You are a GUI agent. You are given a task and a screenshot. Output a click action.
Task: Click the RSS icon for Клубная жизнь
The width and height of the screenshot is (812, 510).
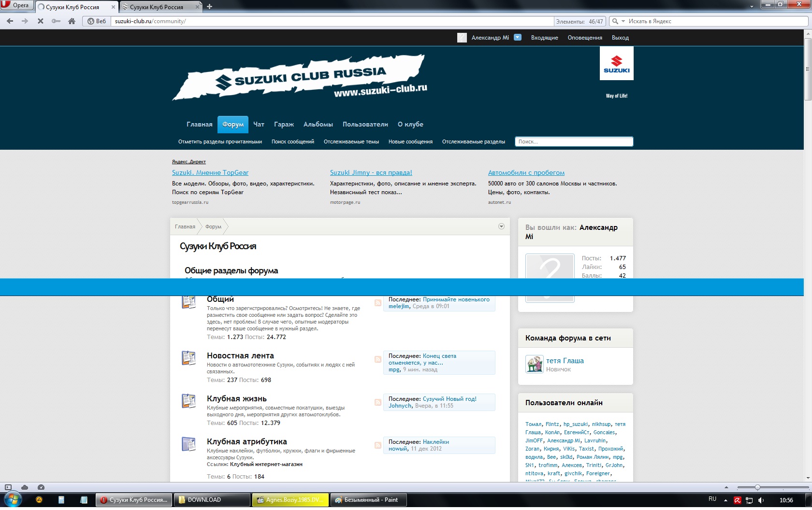[378, 402]
